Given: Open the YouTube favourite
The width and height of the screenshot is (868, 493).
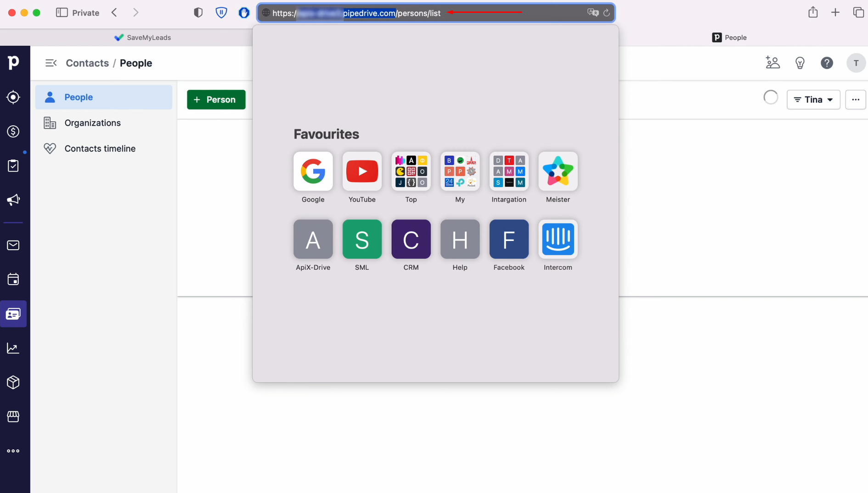Looking at the screenshot, I should (362, 171).
